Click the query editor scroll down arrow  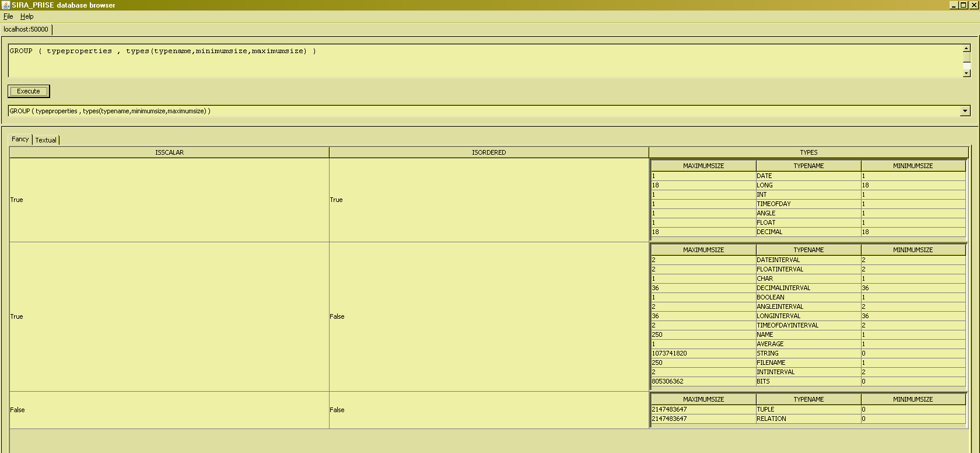point(966,73)
